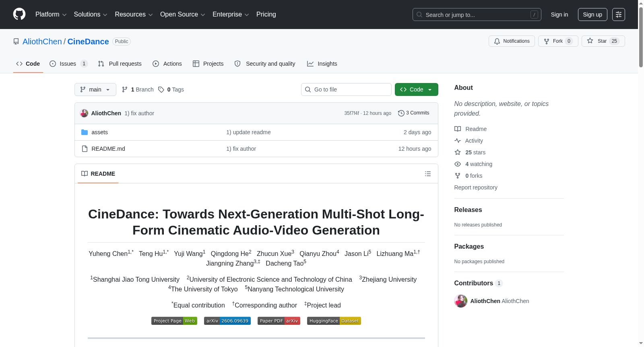Open the README outline list icon
The width and height of the screenshot is (644, 347).
point(428,174)
